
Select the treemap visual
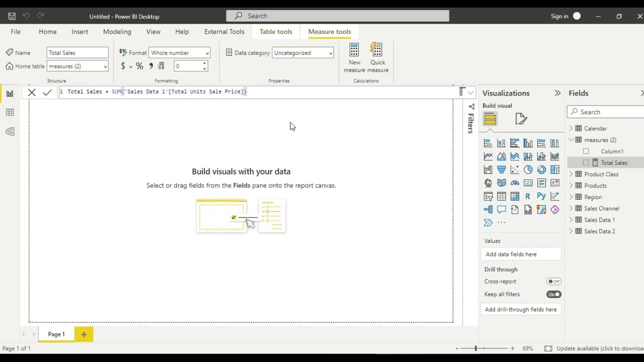click(555, 169)
